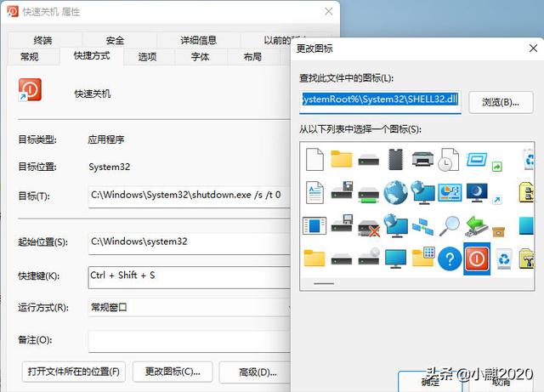Switch to the 安全 tab
The height and width of the screenshot is (392, 544).
pyautogui.click(x=115, y=40)
